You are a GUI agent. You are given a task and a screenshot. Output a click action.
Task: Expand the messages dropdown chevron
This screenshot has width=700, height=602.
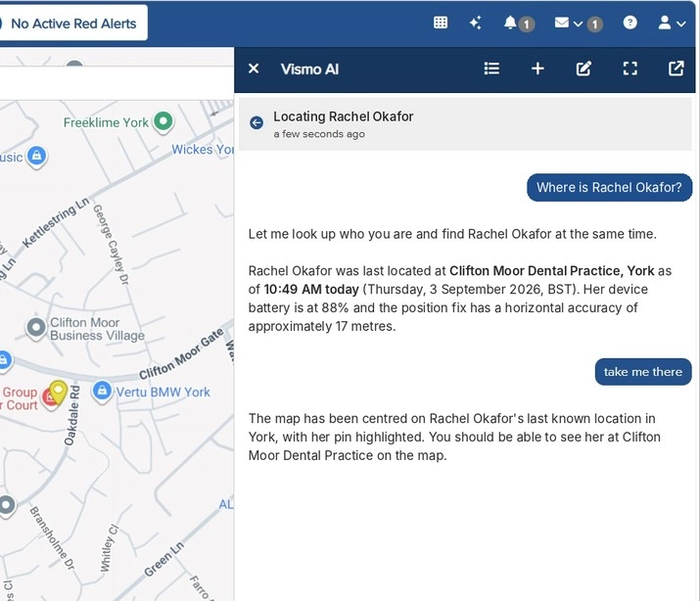tap(579, 23)
